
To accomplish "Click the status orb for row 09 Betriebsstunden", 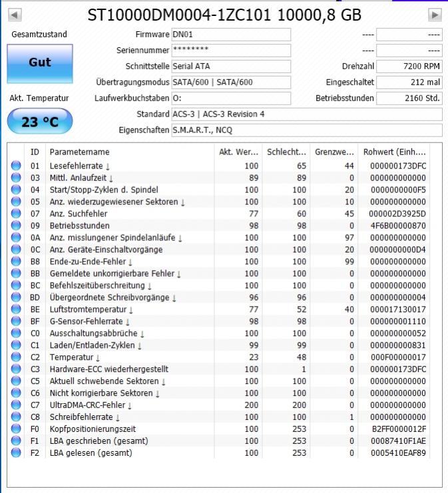I will click(16, 226).
